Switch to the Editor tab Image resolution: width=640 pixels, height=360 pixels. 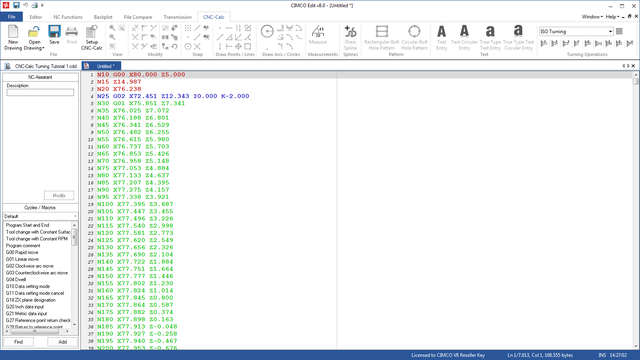click(x=36, y=17)
